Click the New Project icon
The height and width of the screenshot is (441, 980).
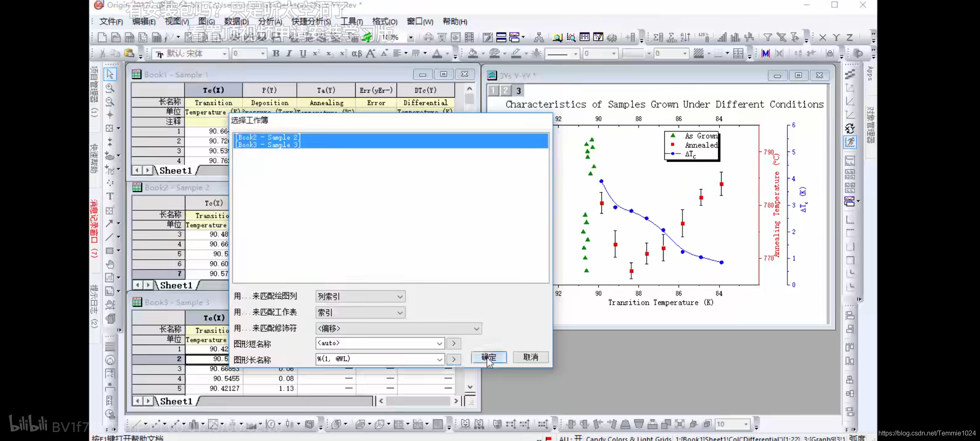coord(102,38)
